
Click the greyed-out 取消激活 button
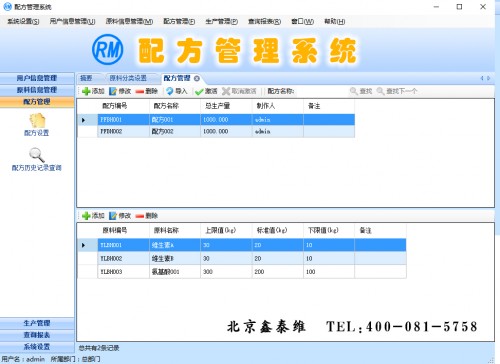[239, 91]
